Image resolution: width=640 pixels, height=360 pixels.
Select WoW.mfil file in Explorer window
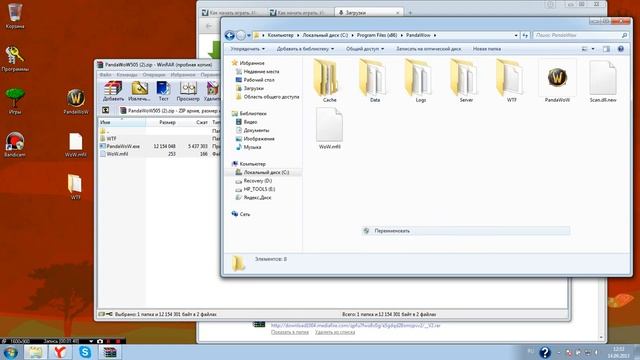pyautogui.click(x=329, y=128)
